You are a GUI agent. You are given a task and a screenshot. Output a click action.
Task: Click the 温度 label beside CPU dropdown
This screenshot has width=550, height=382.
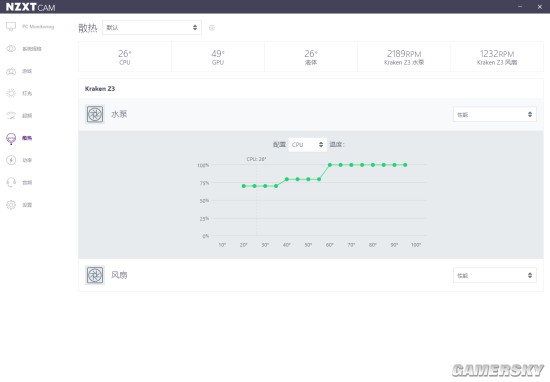tap(337, 144)
